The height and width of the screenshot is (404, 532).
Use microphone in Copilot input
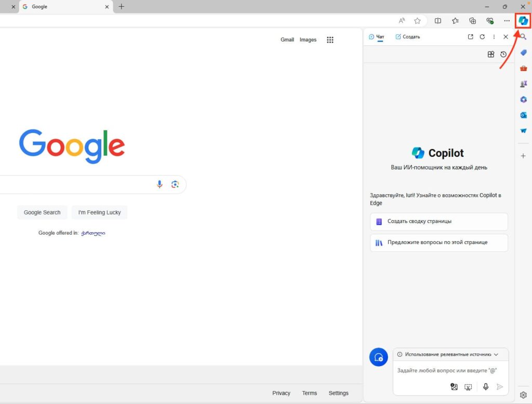click(486, 387)
